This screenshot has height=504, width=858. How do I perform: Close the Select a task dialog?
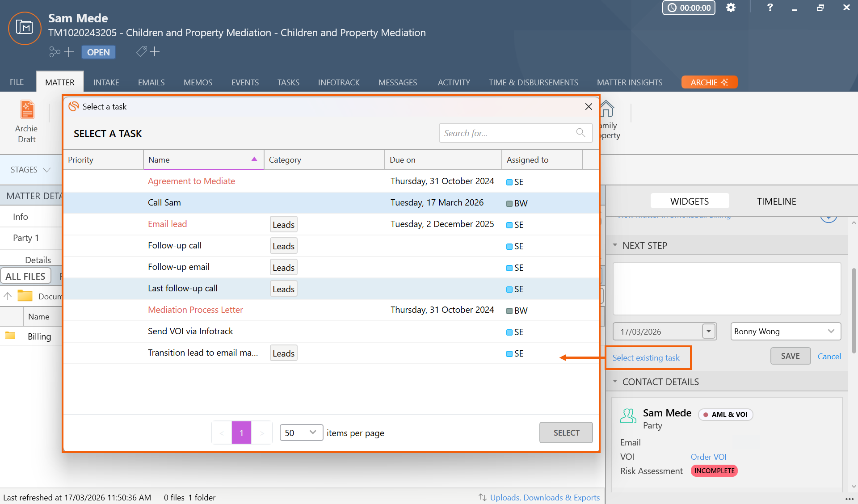pyautogui.click(x=589, y=106)
